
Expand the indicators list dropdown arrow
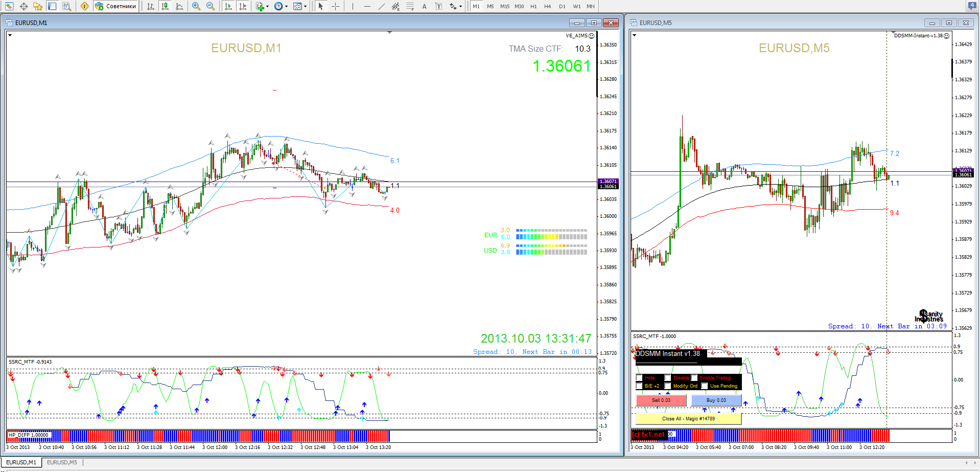268,6
